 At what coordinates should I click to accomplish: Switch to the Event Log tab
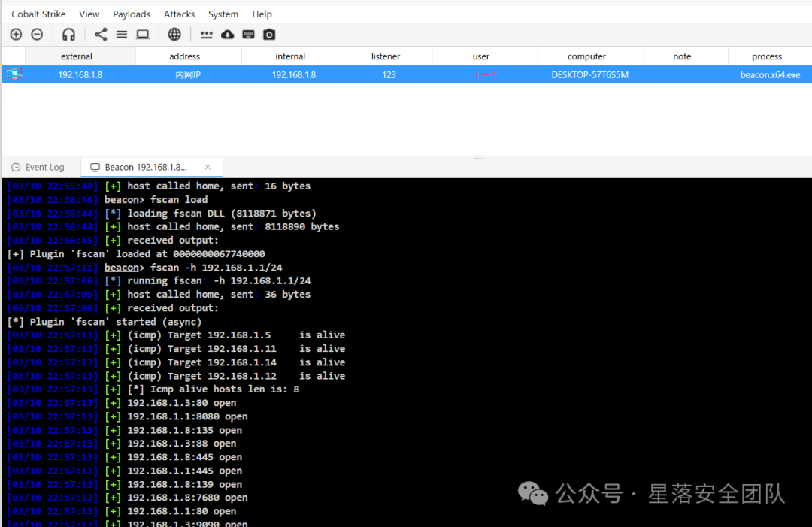tap(38, 167)
